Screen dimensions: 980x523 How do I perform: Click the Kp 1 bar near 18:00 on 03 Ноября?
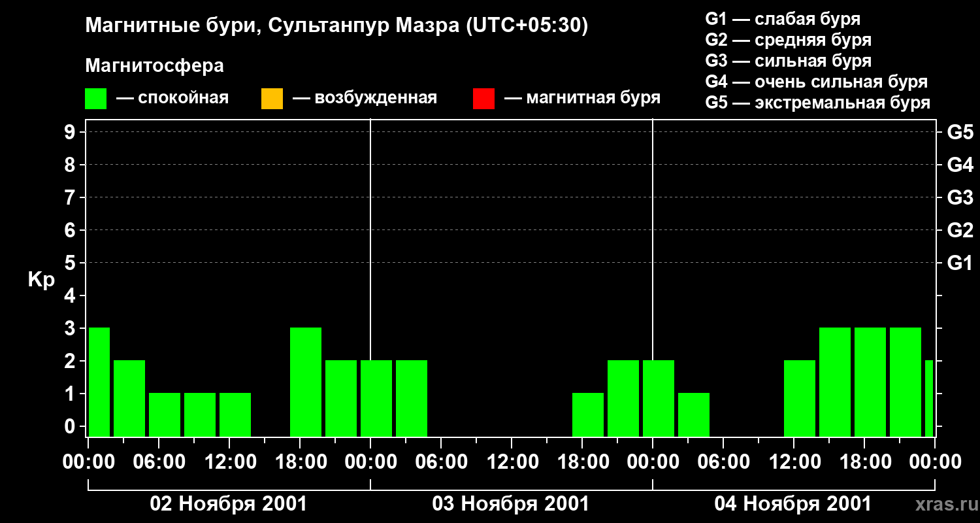[588, 414]
